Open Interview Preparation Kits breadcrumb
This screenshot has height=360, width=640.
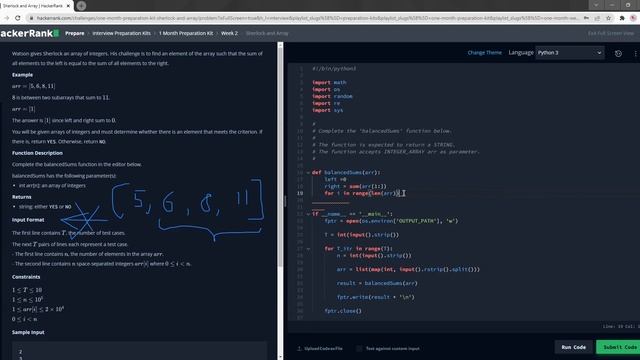(x=121, y=33)
